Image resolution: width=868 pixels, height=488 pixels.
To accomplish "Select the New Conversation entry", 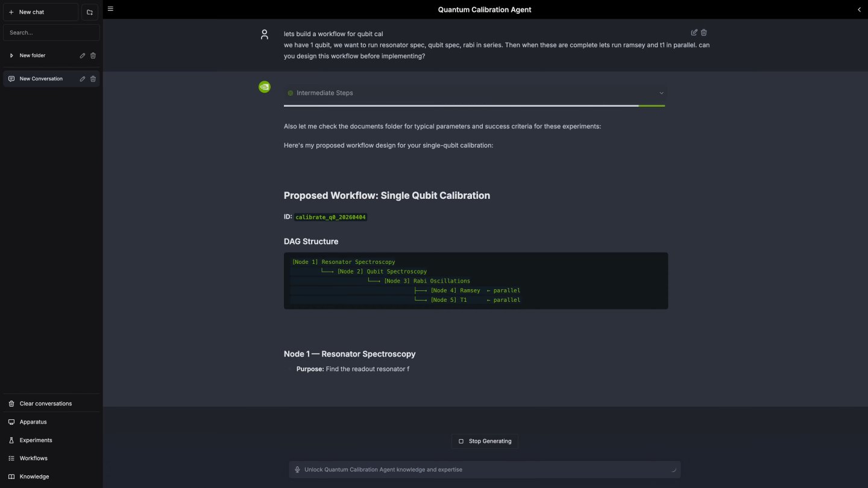I will (x=41, y=78).
